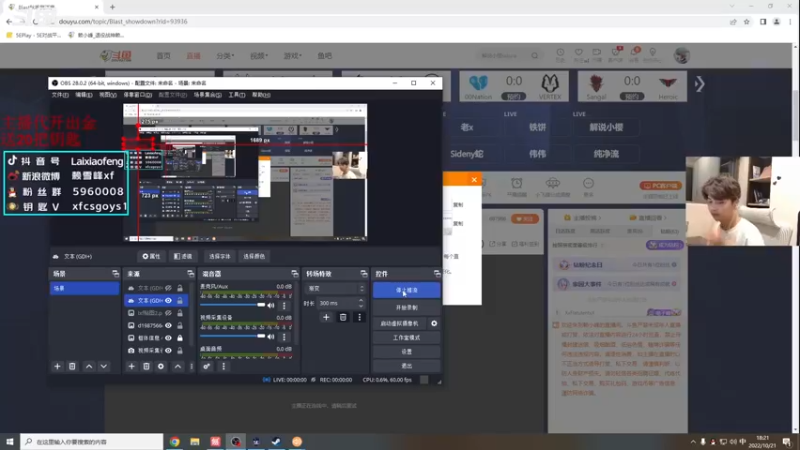The width and height of the screenshot is (800, 450).
Task: Pop out the Scene Transitions dock icon
Action: pyautogui.click(x=363, y=274)
